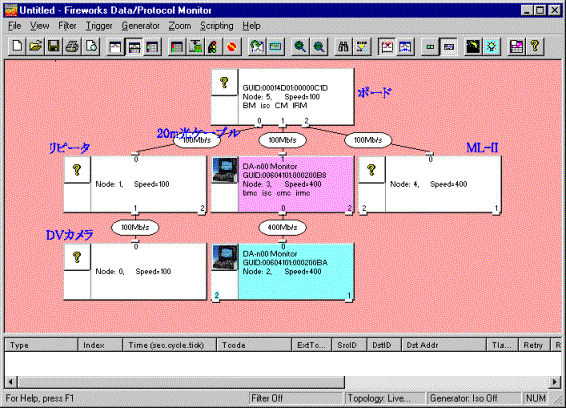This screenshot has width=566, height=408.
Task: Click the 100Mb/s oval above Node 4
Action: (368, 140)
